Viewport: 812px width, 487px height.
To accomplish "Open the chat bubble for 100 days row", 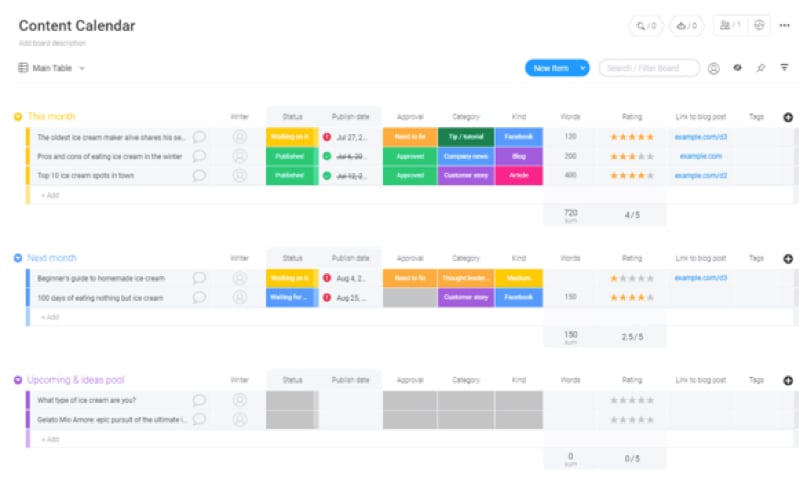I will 199,297.
